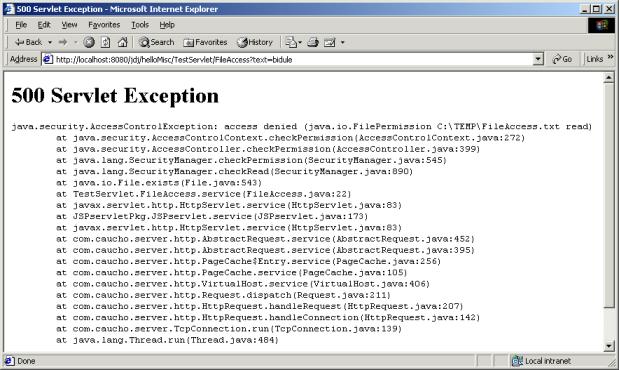Click inside the Address URL field
The image size is (619, 370).
(293, 60)
